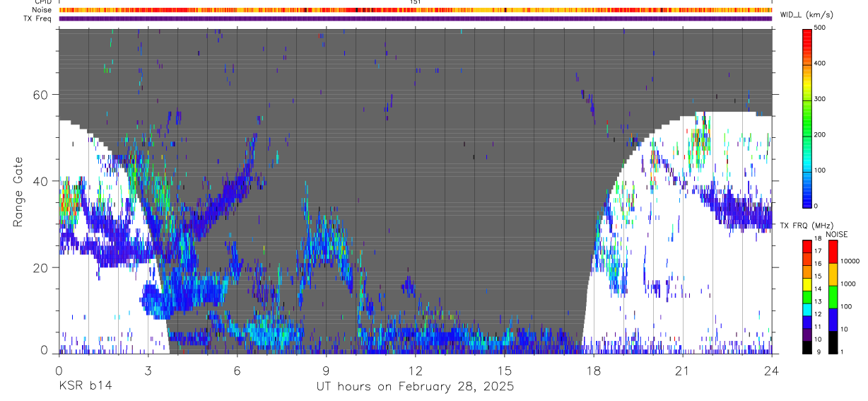The height and width of the screenshot is (401, 868).
Task: Click the 'Noise' label at top left
Action: click(x=42, y=10)
